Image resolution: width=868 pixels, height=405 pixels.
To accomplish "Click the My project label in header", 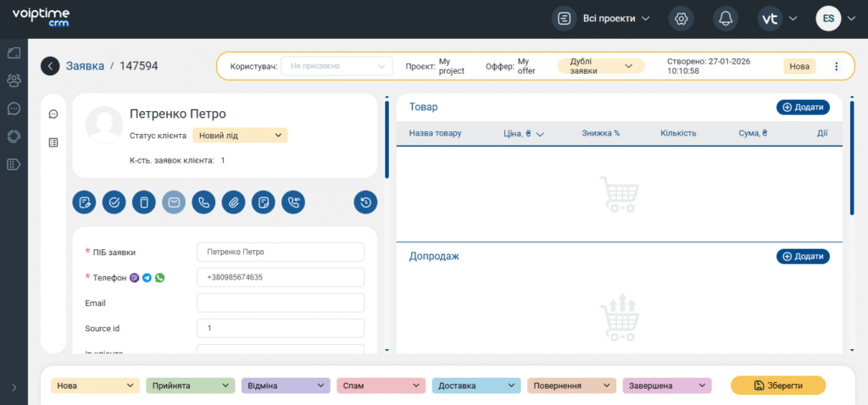I will (x=451, y=66).
